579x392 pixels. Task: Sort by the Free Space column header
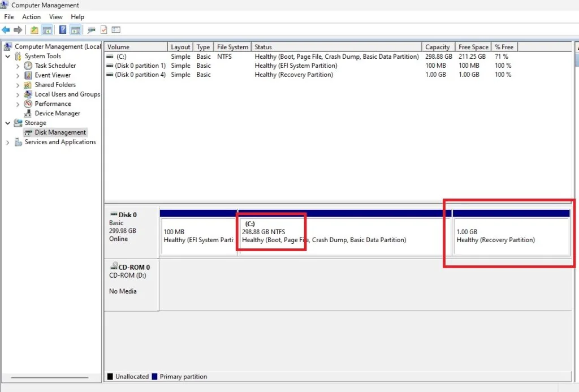(x=473, y=47)
